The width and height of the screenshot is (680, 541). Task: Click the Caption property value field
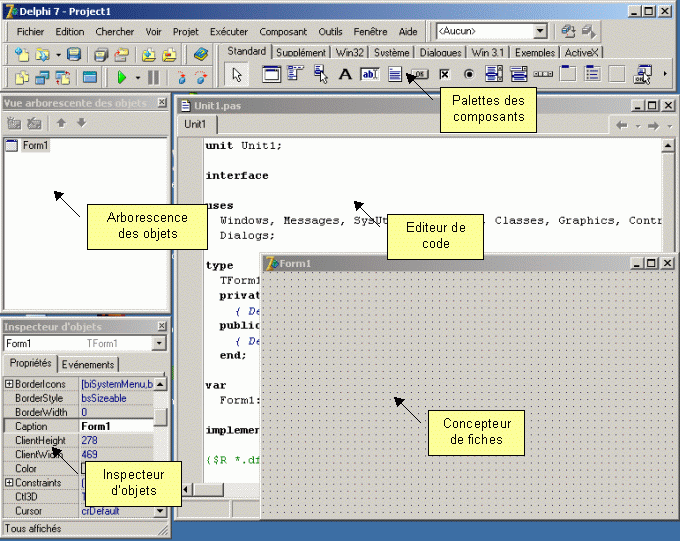[117, 426]
